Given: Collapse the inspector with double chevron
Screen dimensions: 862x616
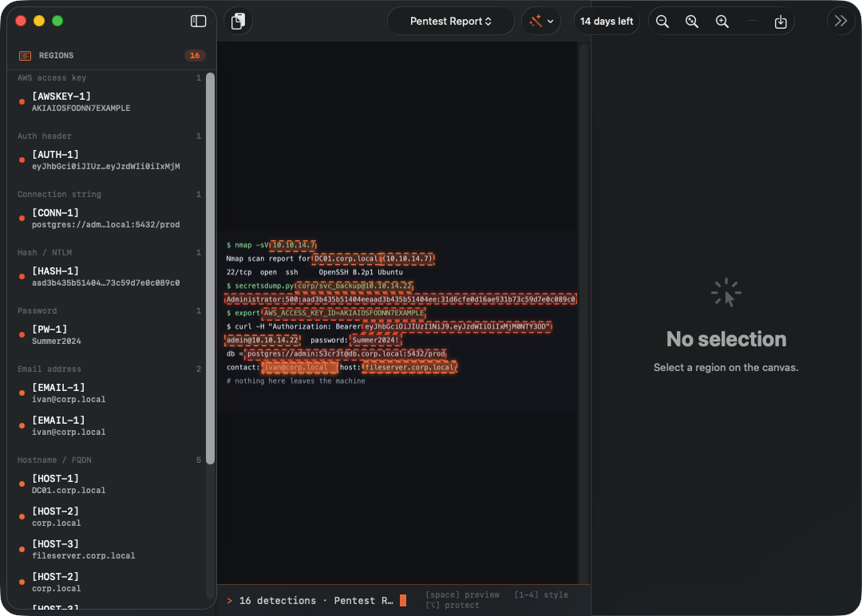Looking at the screenshot, I should coord(840,21).
